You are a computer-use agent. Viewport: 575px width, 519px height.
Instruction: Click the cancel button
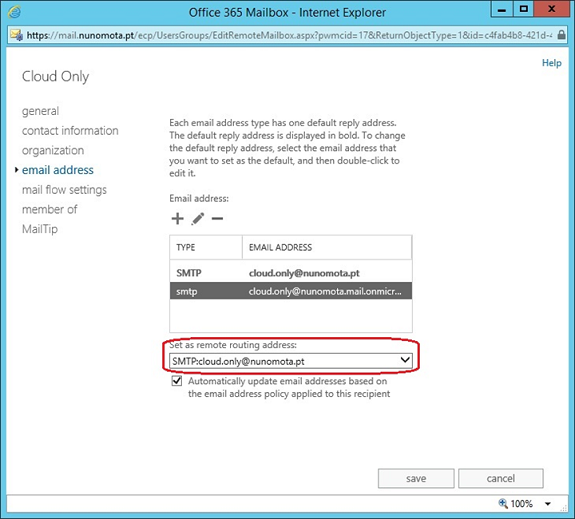(501, 478)
